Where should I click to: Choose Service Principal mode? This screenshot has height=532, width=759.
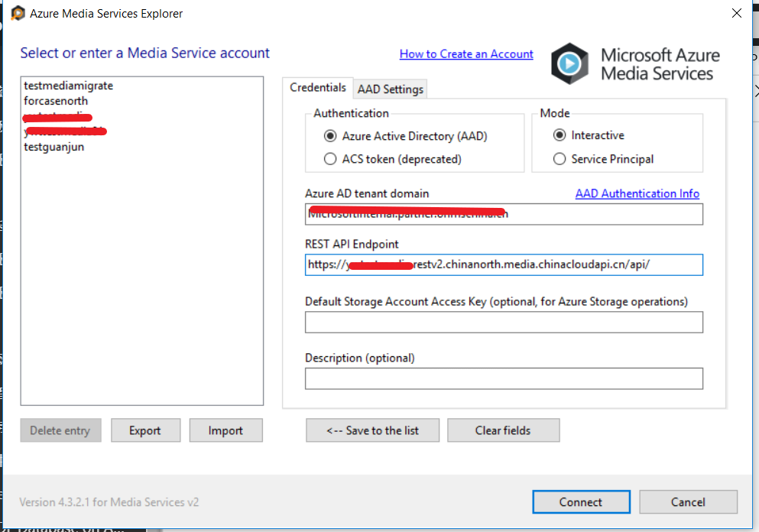(560, 159)
